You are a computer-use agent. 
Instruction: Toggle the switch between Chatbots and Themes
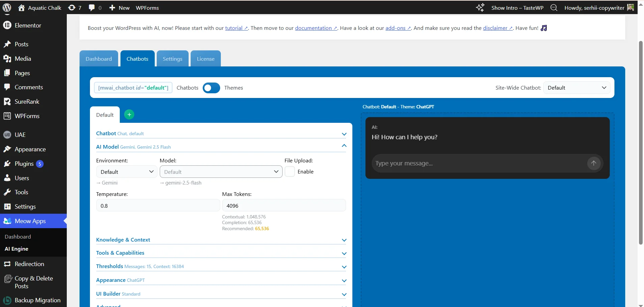coord(211,88)
